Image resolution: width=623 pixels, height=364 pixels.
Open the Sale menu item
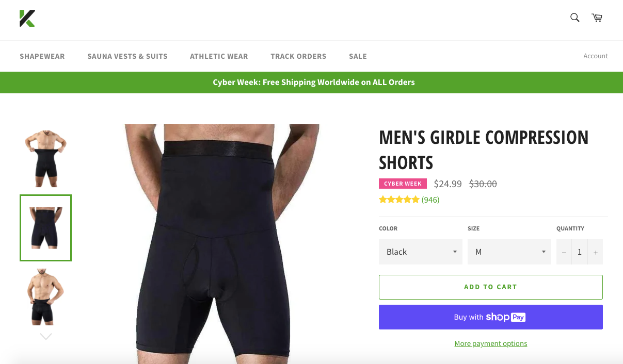358,56
